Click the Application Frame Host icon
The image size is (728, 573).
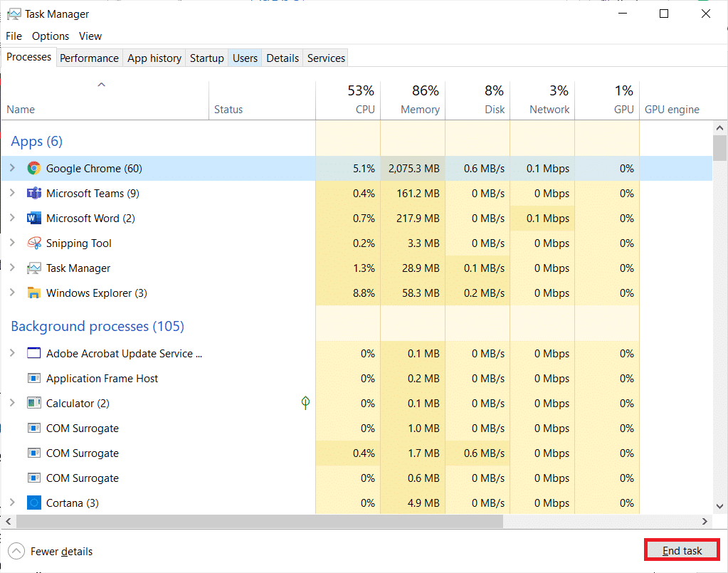[34, 379]
